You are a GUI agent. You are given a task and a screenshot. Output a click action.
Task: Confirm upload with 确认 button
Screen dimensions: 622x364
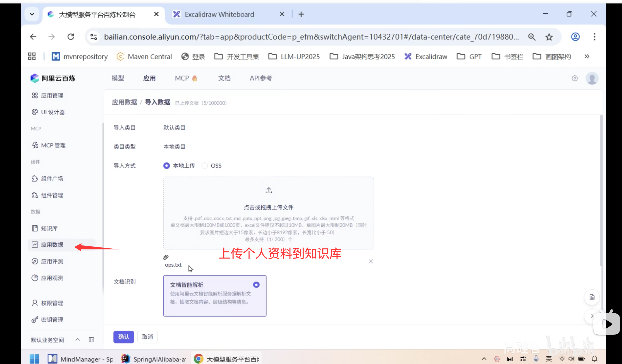(124, 337)
